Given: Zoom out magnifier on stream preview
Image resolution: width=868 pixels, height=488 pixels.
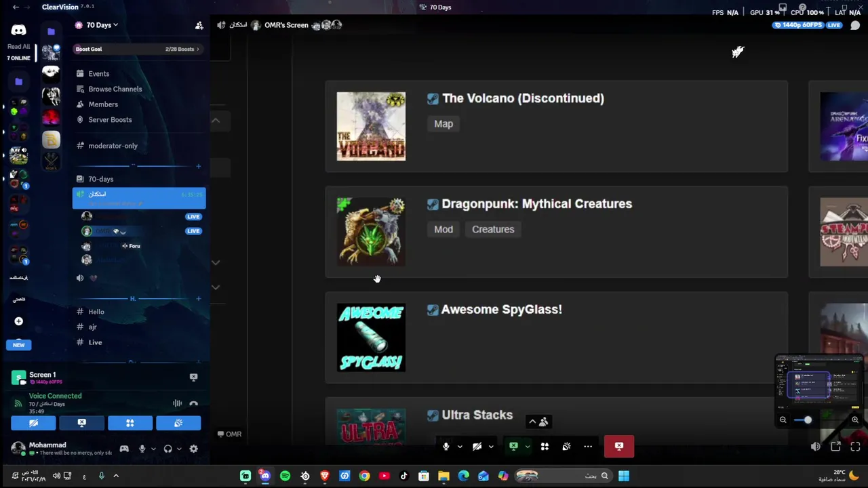Looking at the screenshot, I should click(783, 420).
